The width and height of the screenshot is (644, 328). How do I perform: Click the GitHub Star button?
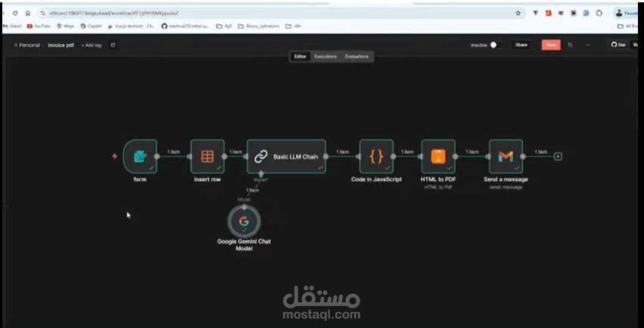pyautogui.click(x=618, y=45)
